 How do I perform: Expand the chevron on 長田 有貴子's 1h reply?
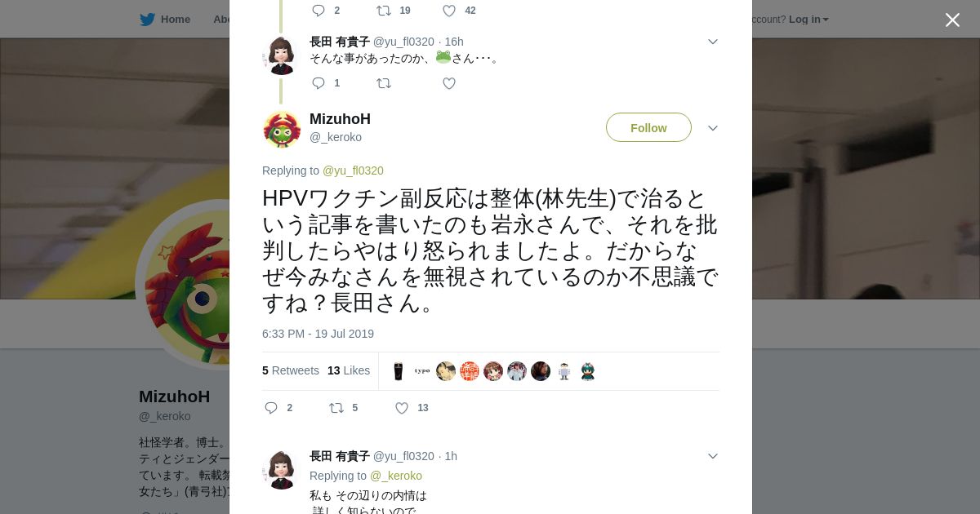713,456
